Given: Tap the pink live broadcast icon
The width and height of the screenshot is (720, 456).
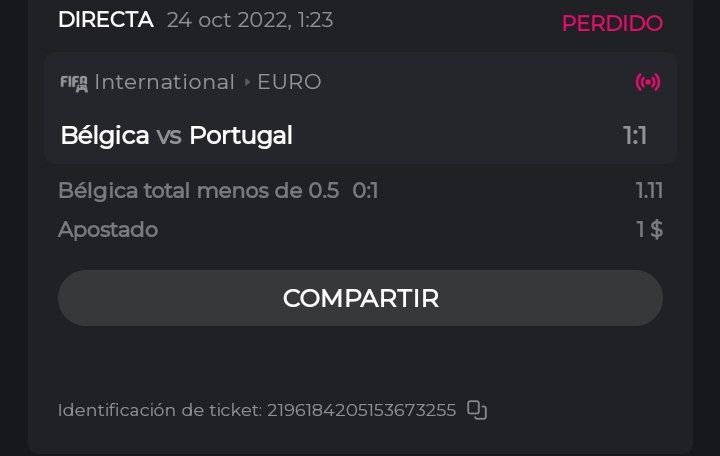Looking at the screenshot, I should click(x=648, y=82).
